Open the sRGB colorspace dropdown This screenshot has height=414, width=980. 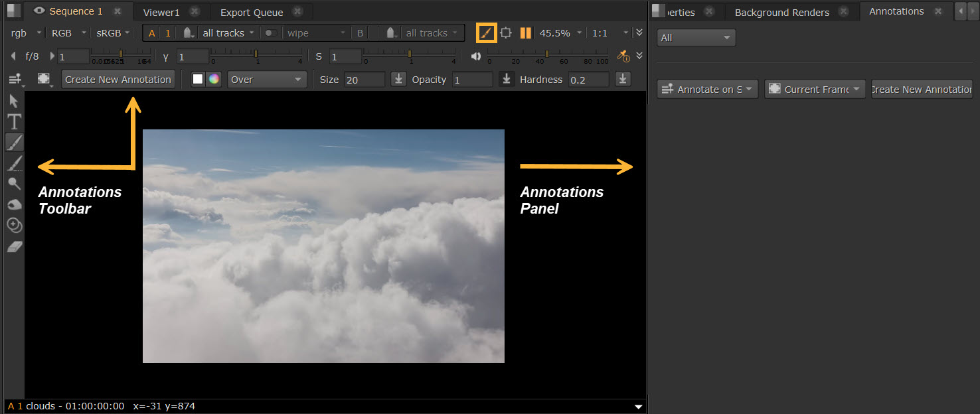click(113, 33)
